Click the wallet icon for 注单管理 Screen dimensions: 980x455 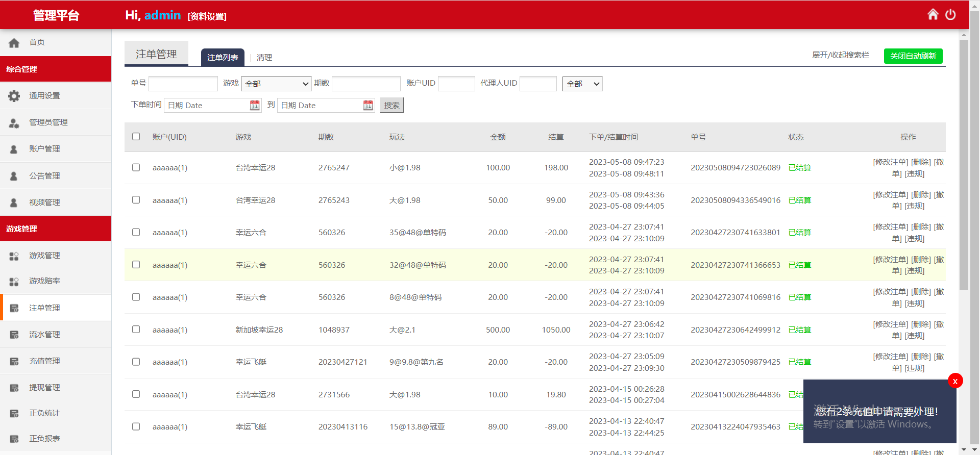pos(14,308)
